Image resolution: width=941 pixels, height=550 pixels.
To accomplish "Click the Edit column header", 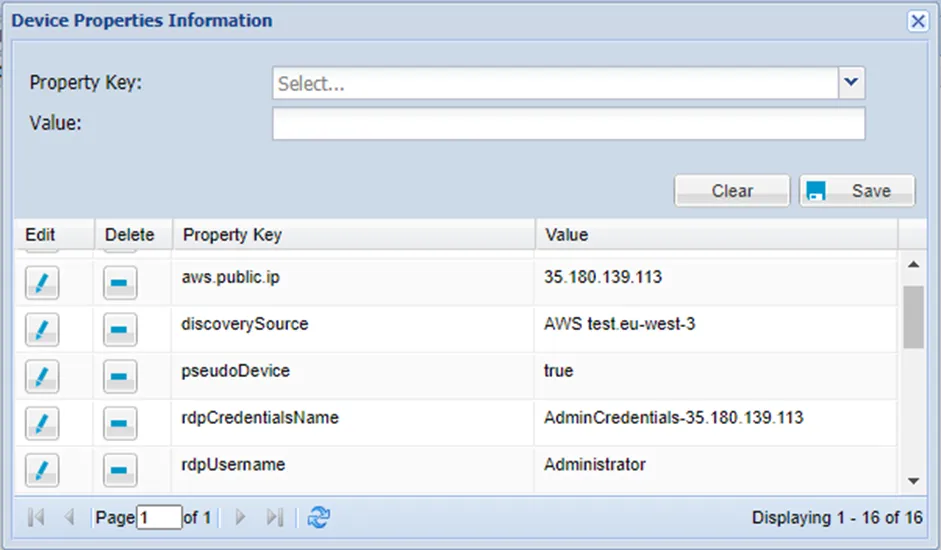I will (x=54, y=234).
